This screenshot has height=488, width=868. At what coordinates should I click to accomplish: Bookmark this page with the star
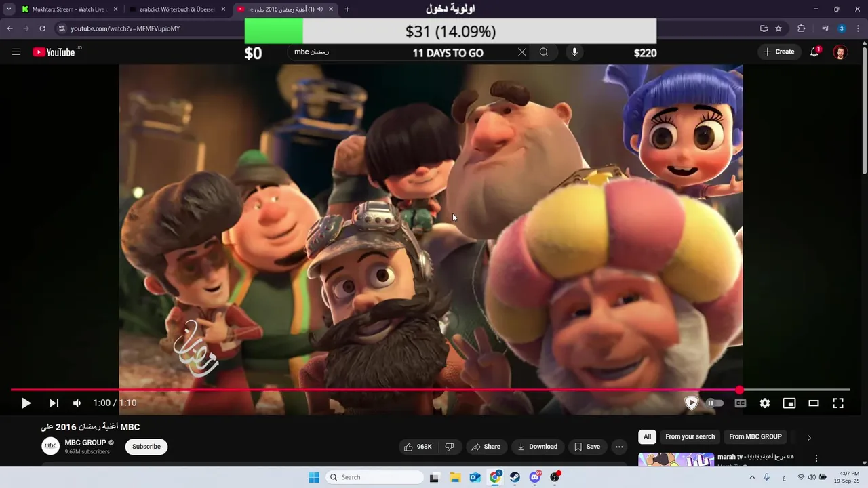(x=778, y=28)
